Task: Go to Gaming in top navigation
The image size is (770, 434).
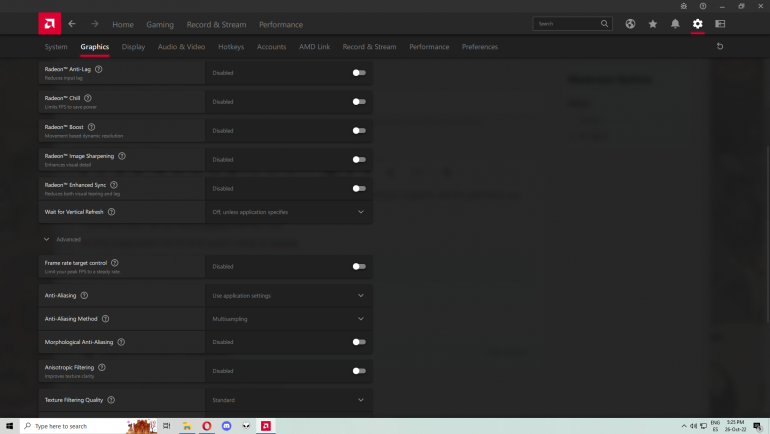Action: coord(160,24)
